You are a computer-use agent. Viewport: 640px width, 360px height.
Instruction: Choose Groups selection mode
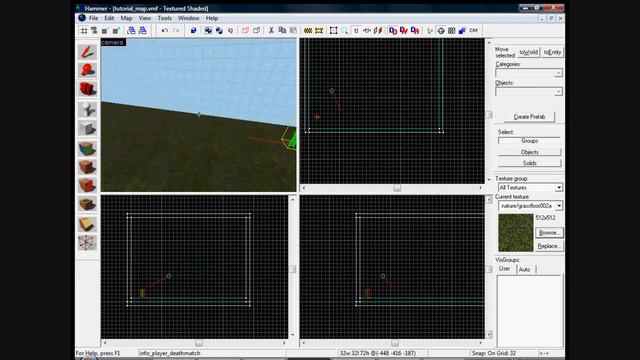coord(529,141)
